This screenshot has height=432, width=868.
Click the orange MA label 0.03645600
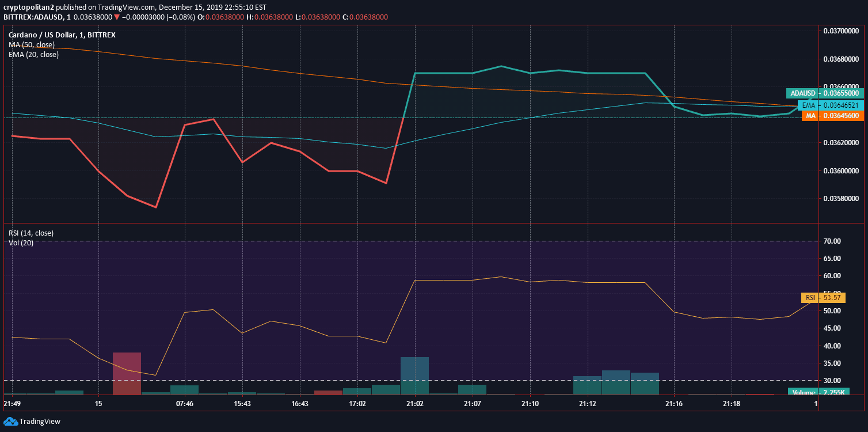point(833,116)
